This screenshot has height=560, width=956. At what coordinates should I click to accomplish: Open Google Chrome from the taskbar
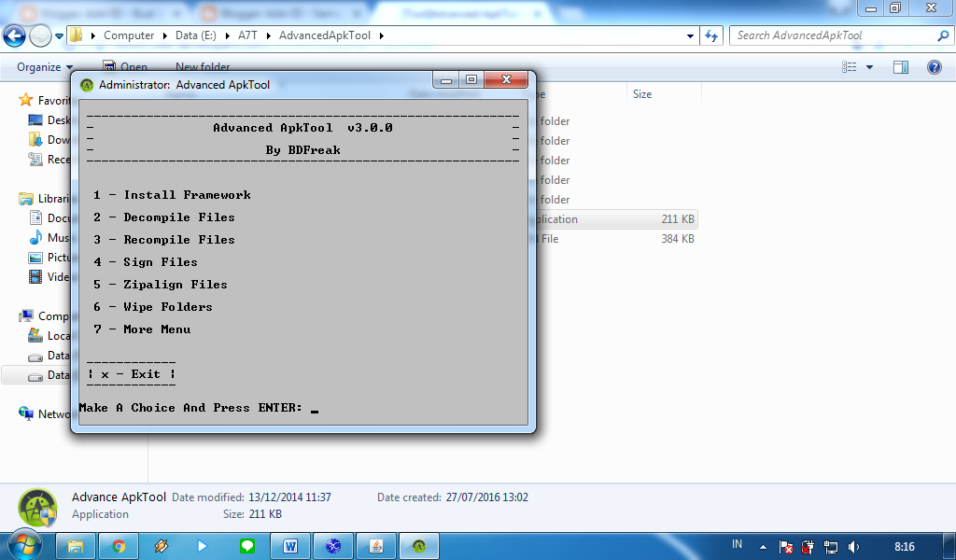pos(119,545)
